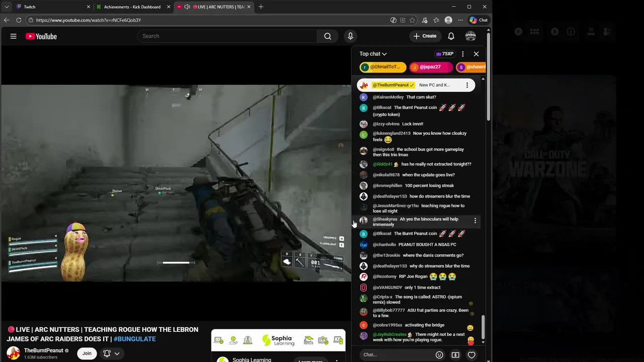Join TheBurntPeanut channel membership
The image size is (644, 362).
coord(87,353)
